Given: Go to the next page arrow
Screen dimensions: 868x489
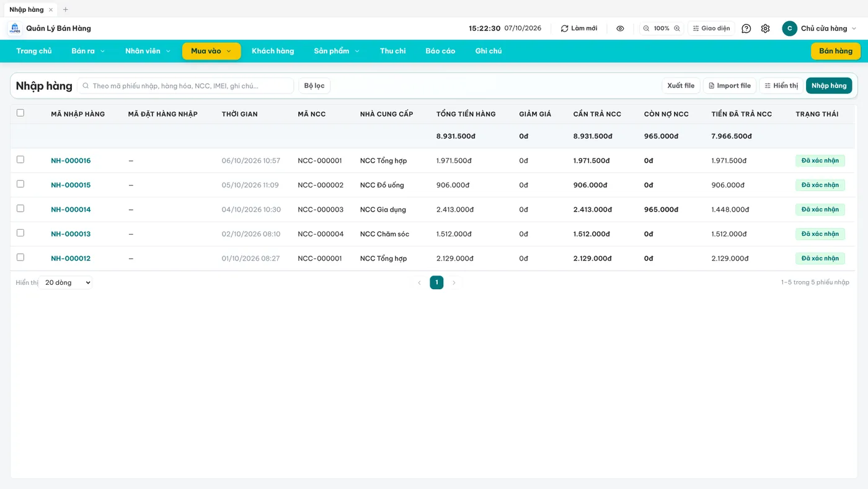Looking at the screenshot, I should [x=454, y=283].
